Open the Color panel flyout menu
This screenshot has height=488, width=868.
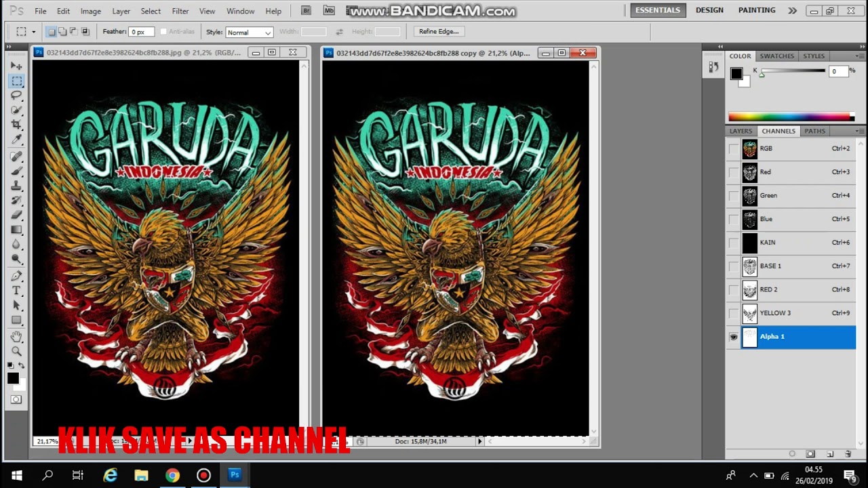click(859, 56)
